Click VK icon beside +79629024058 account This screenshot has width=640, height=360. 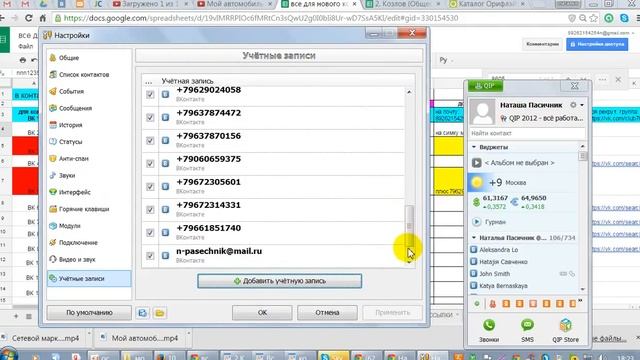pyautogui.click(x=165, y=95)
